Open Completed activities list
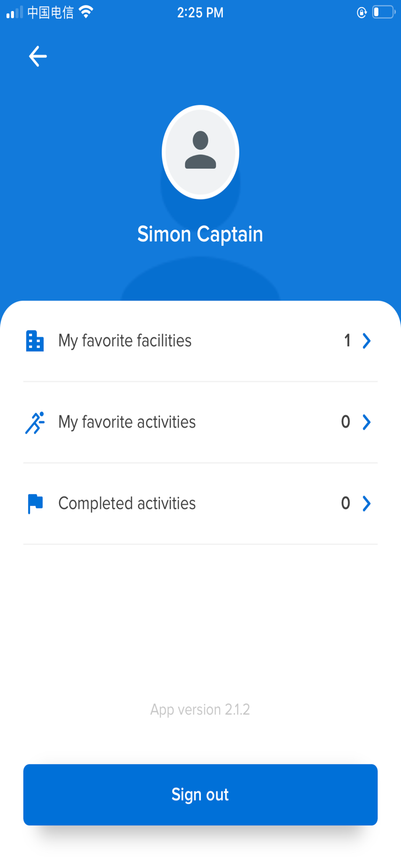 click(127, 503)
